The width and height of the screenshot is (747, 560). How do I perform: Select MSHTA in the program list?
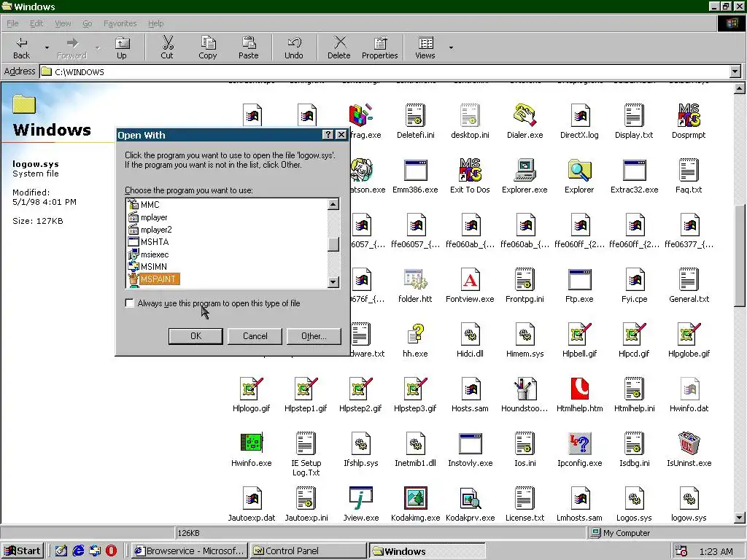(155, 242)
